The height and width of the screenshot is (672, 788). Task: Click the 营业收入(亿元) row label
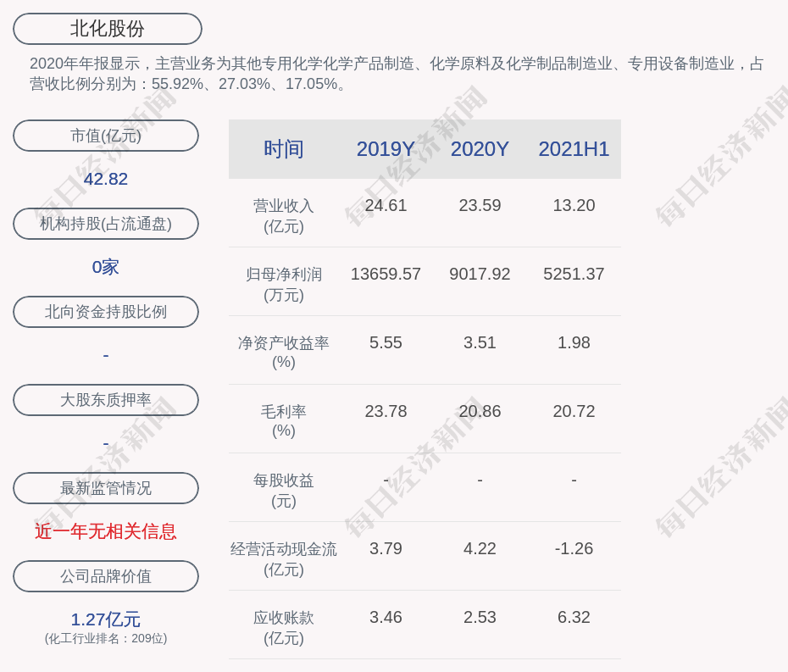pos(284,216)
